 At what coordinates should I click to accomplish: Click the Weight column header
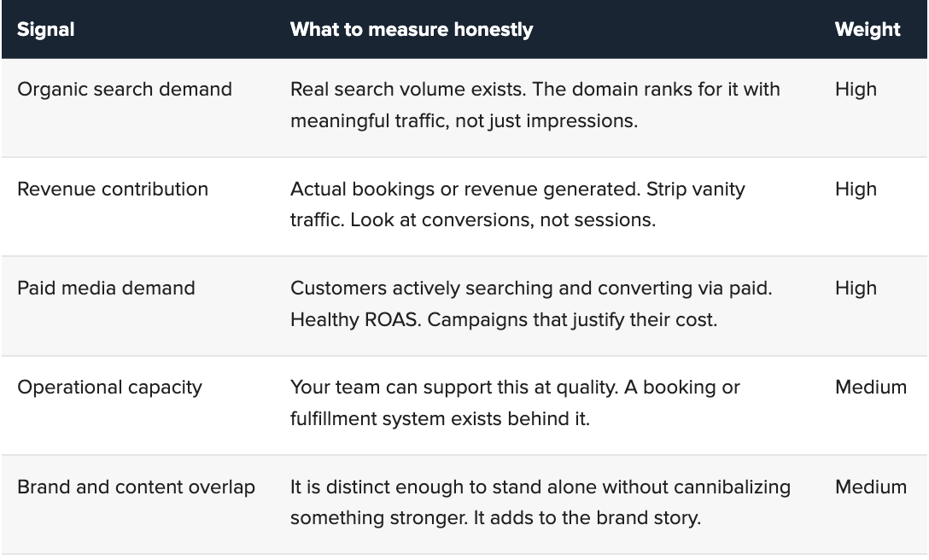click(868, 30)
